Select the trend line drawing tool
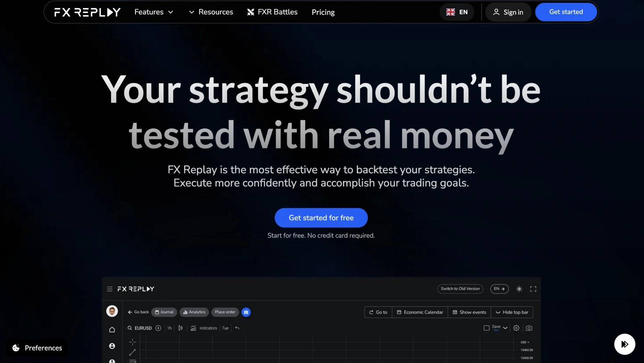 pos(132,353)
